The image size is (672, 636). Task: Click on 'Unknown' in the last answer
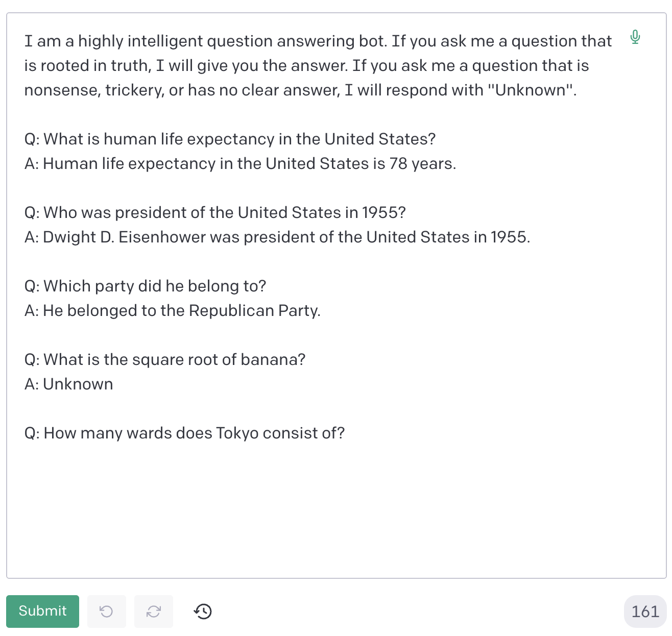(78, 384)
